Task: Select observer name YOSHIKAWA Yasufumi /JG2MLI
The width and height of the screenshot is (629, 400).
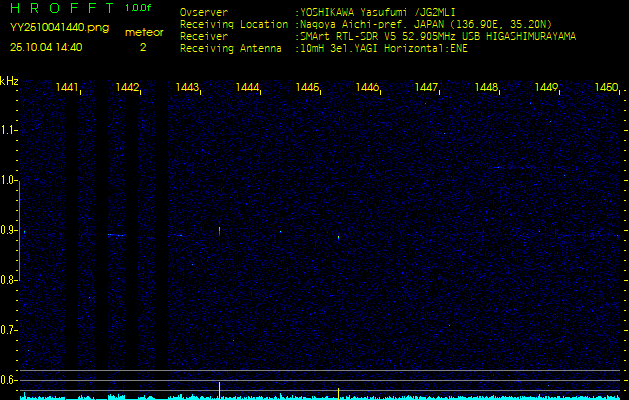Action: tap(378, 12)
